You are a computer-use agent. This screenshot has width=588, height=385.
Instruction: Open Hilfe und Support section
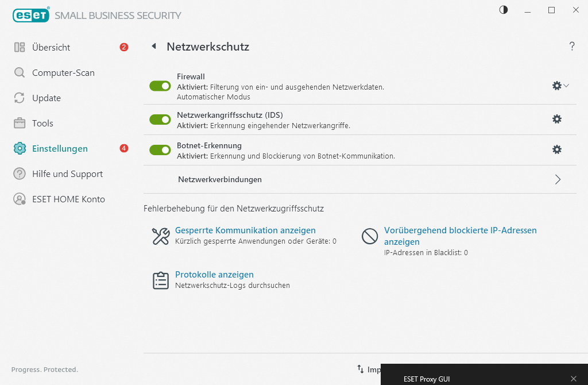point(67,174)
